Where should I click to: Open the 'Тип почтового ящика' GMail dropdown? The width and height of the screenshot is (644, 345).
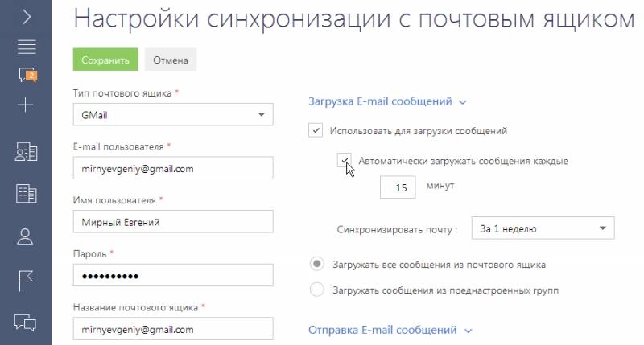pyautogui.click(x=173, y=114)
